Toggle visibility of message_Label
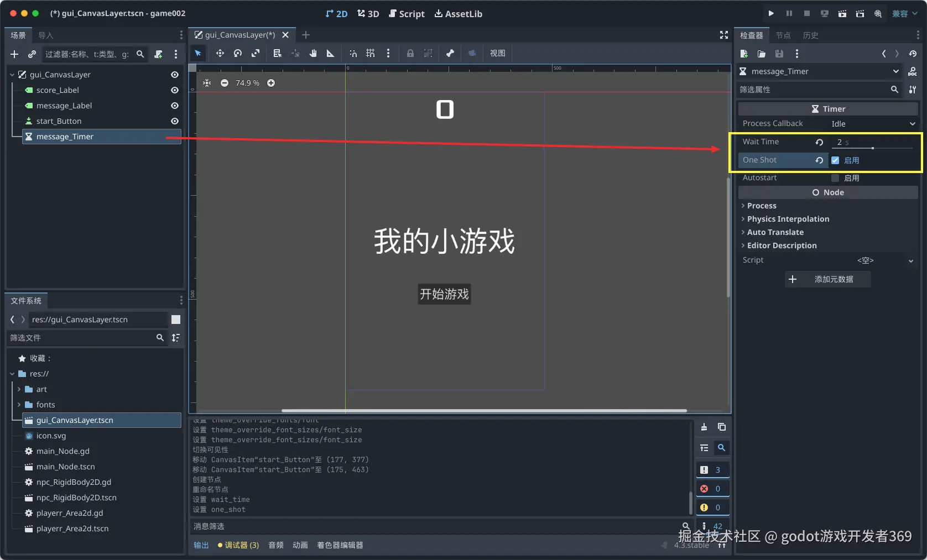The width and height of the screenshot is (927, 560). click(x=175, y=106)
